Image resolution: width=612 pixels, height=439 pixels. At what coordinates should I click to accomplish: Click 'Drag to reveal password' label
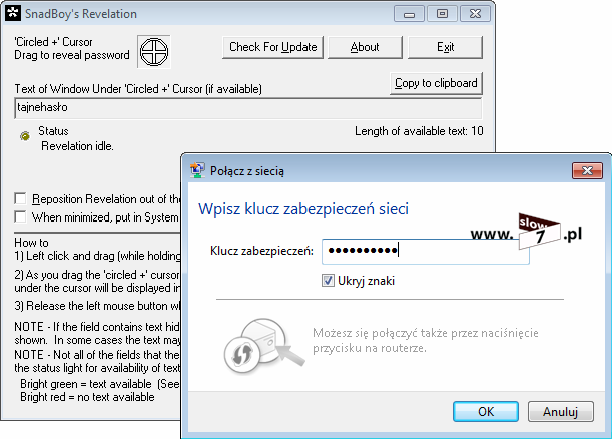coord(72,55)
